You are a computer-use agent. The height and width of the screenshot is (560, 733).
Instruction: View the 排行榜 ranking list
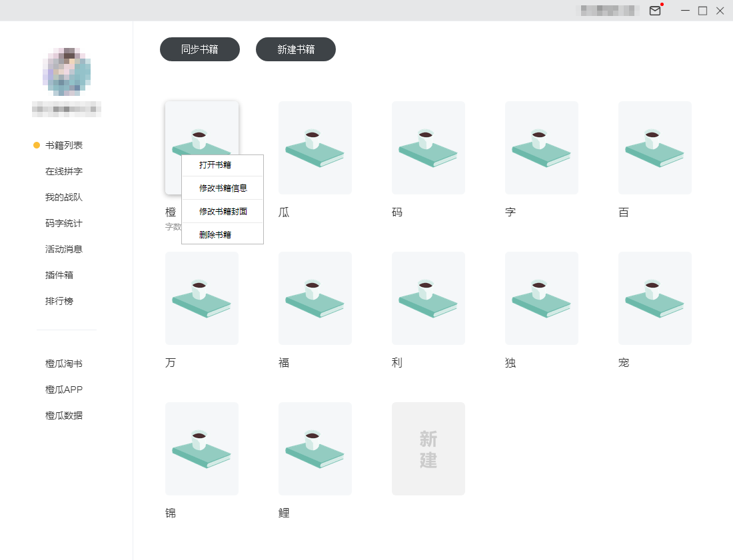pyautogui.click(x=59, y=301)
